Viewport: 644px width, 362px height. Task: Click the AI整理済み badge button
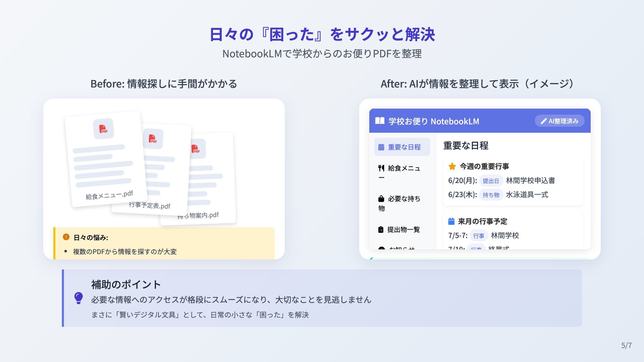pos(559,121)
